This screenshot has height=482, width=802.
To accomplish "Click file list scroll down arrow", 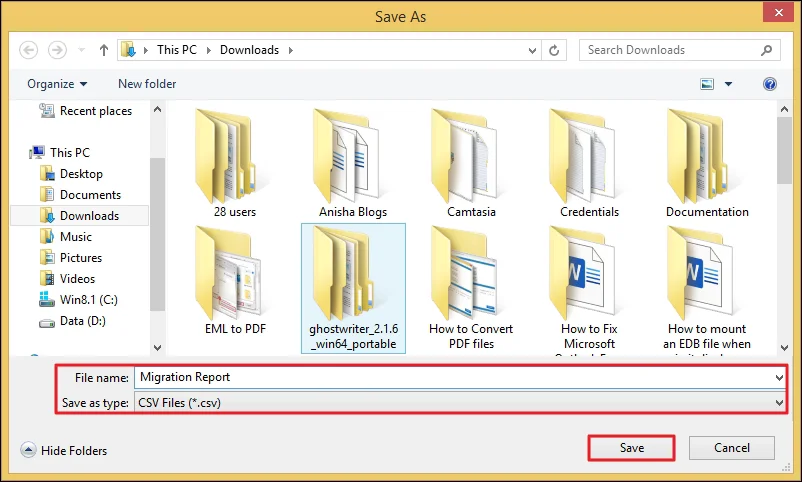I will (x=784, y=347).
